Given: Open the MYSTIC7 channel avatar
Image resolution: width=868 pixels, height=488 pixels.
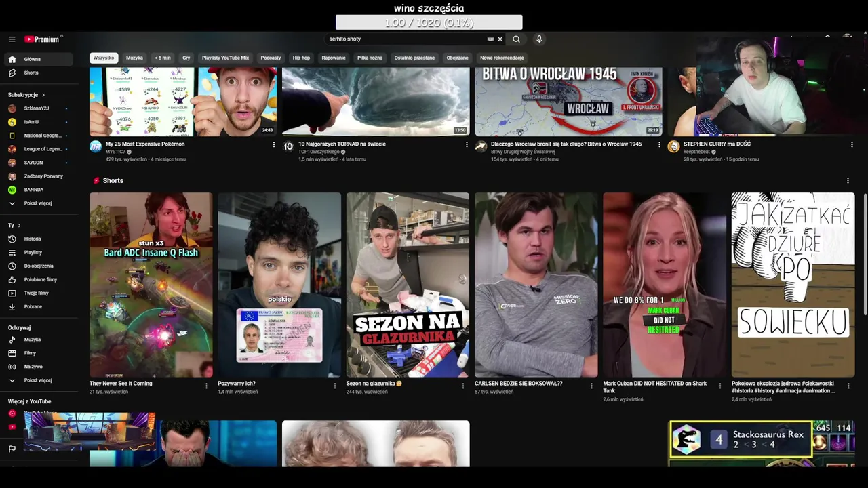Looking at the screenshot, I should pos(96,146).
